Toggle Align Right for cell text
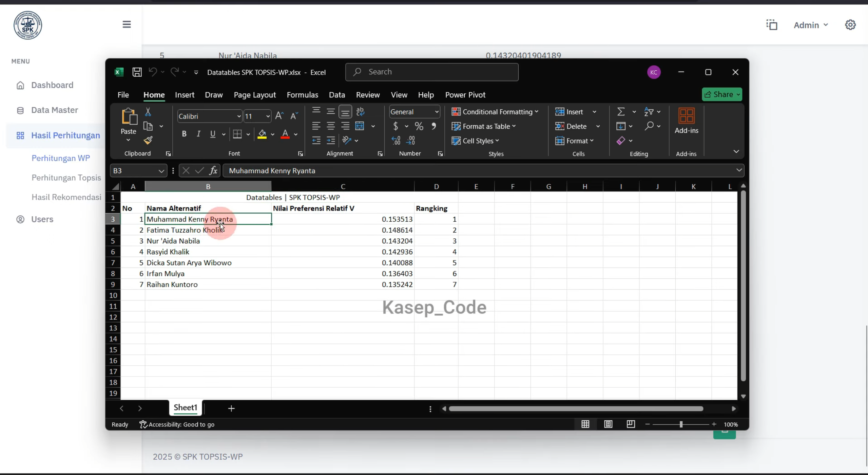The image size is (868, 475). (x=345, y=126)
